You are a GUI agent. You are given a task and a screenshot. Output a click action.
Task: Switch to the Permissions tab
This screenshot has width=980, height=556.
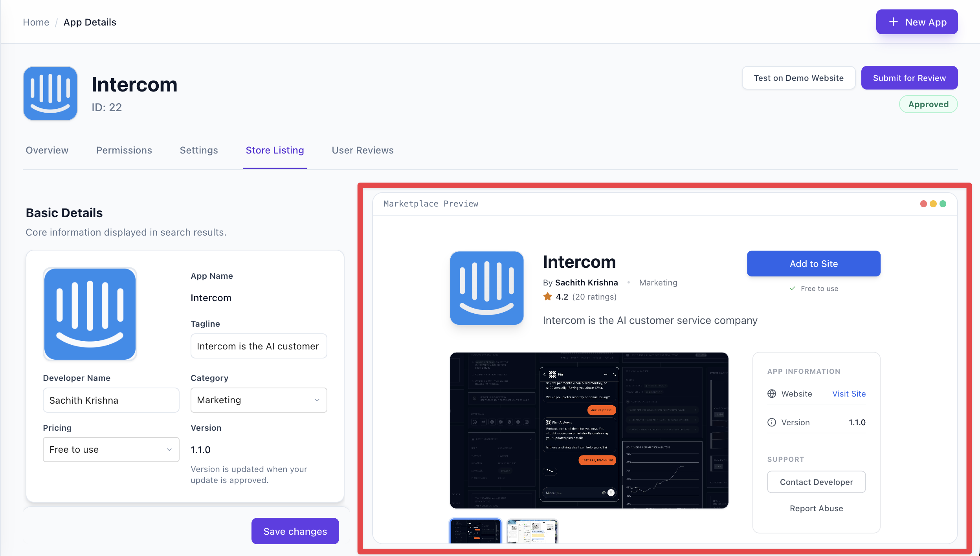pos(124,150)
